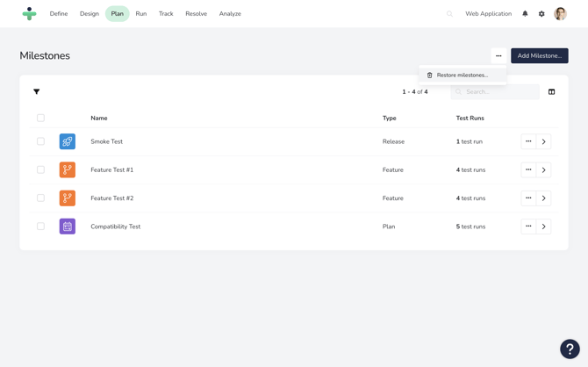The width and height of the screenshot is (588, 367).
Task: Switch to the Design tab
Action: coord(90,14)
